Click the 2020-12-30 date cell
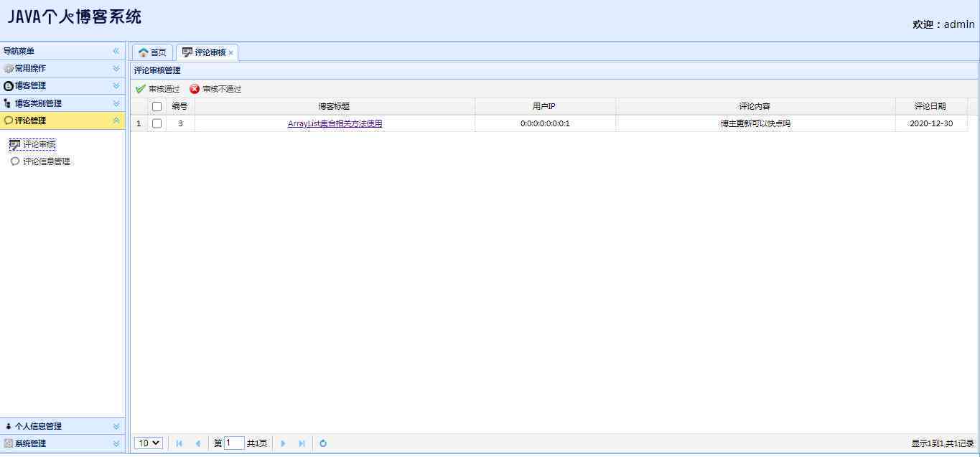The width and height of the screenshot is (980, 457). 931,123
